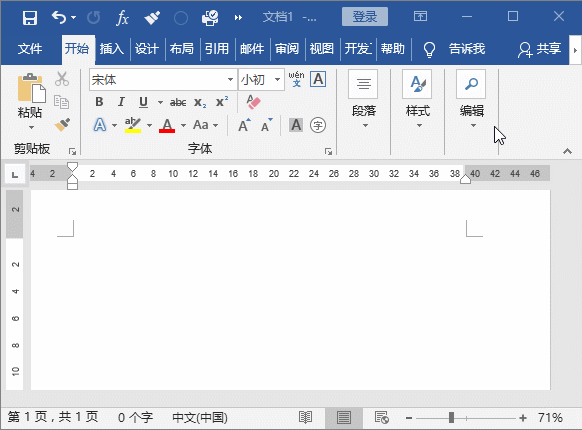This screenshot has height=430, width=582.
Task: Increase font size with large A icon
Action: (x=244, y=126)
